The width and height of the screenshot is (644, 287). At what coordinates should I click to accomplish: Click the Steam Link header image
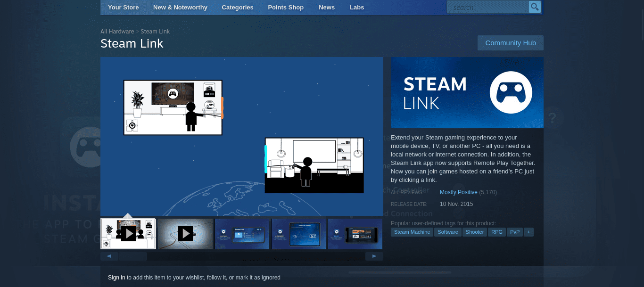(467, 92)
